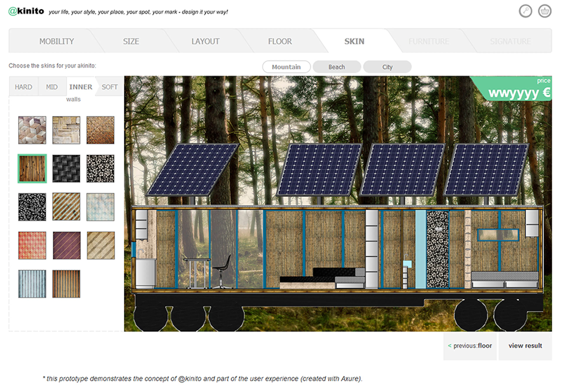563x392 pixels.
Task: Switch to the SOFT skin tab
Action: pyautogui.click(x=110, y=87)
